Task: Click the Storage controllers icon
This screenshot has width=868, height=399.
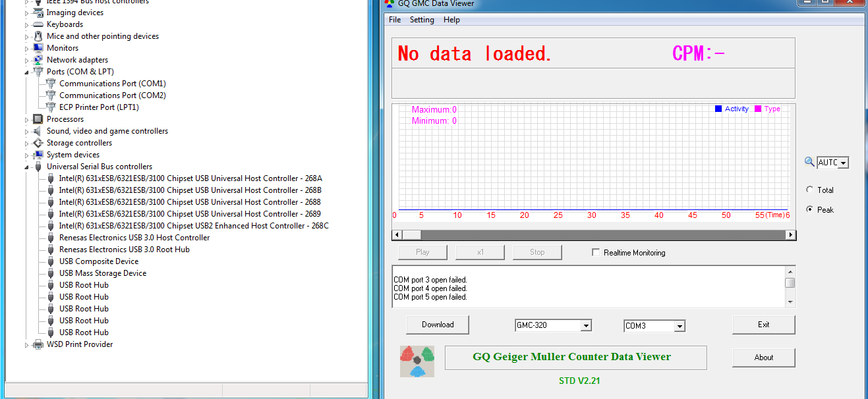Action: click(x=38, y=143)
